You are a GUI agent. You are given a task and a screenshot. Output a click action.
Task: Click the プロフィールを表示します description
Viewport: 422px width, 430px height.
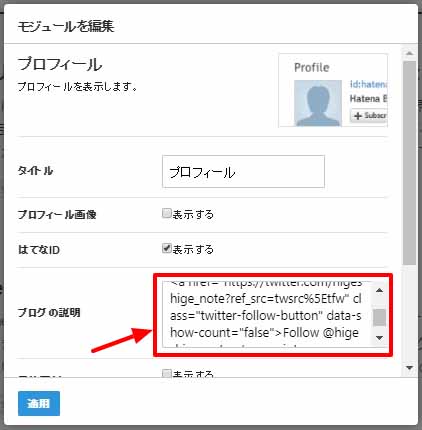click(x=77, y=87)
